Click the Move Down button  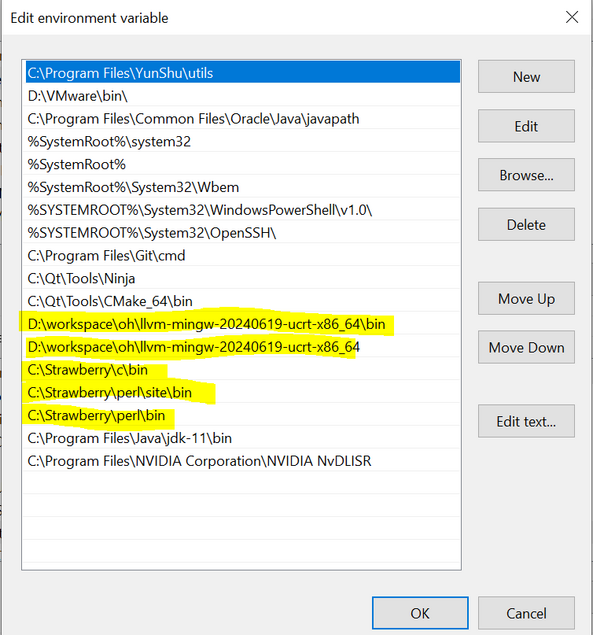point(526,347)
